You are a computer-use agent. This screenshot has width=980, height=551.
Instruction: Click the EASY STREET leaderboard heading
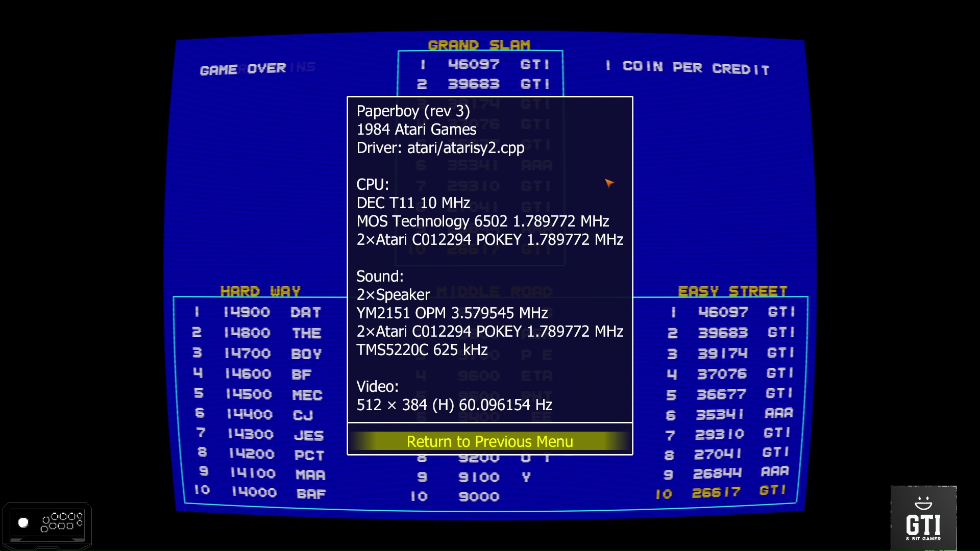[732, 291]
